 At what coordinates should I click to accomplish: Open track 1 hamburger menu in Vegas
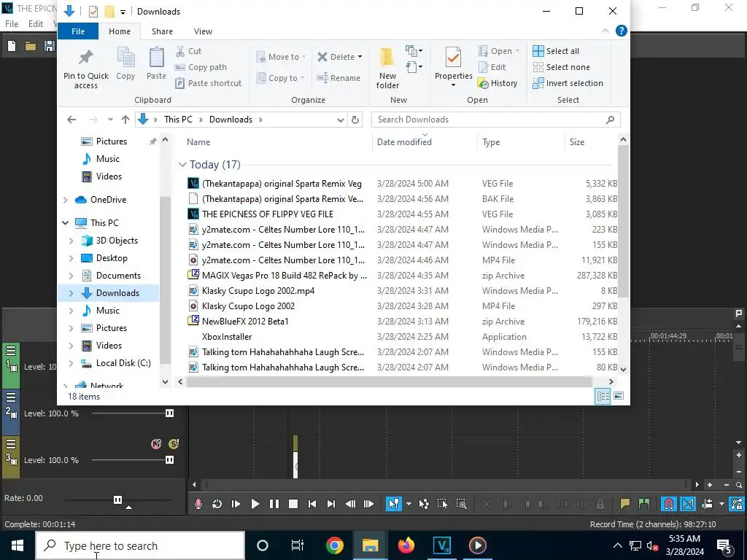(x=11, y=351)
